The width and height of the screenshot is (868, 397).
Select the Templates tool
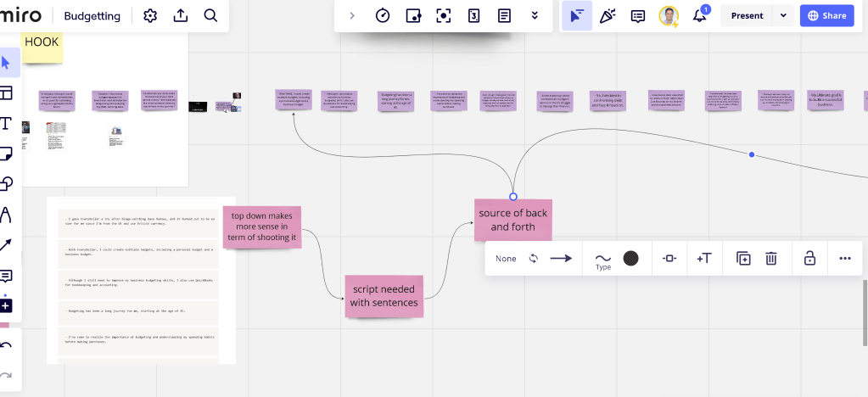point(6,93)
